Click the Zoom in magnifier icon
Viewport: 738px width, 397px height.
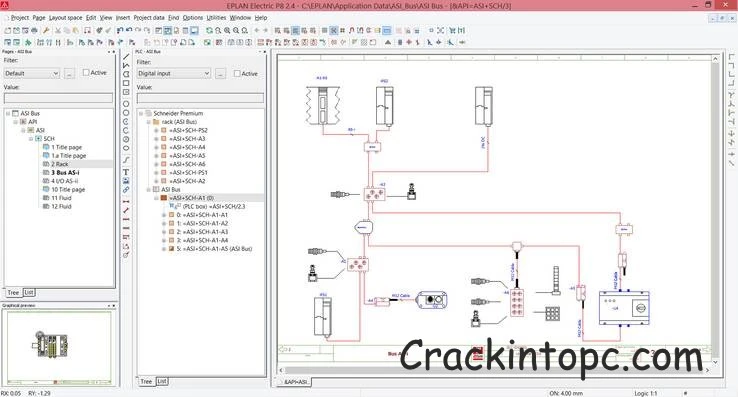click(227, 31)
